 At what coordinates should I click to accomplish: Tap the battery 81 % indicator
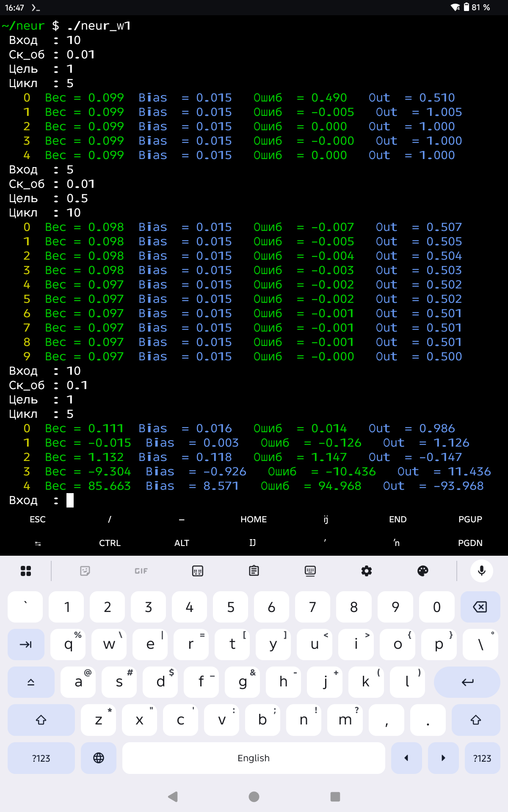click(477, 8)
